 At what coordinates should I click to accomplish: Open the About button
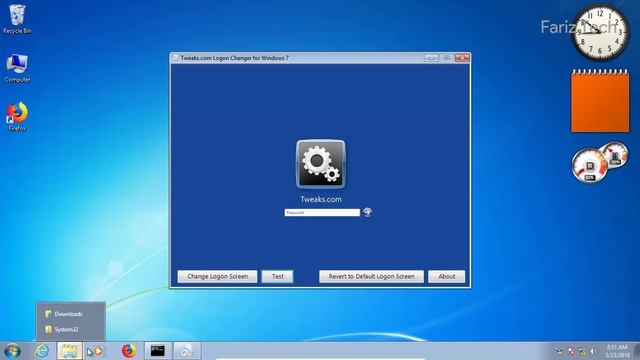pyautogui.click(x=447, y=276)
